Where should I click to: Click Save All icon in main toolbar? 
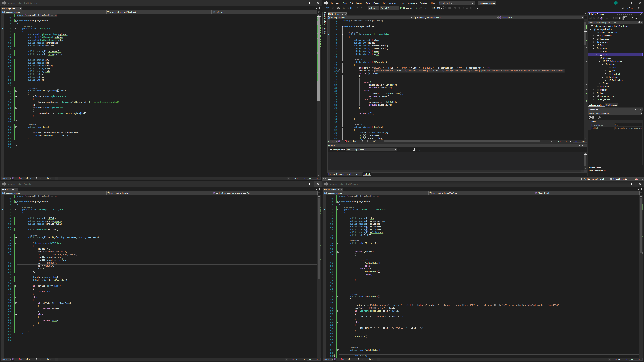[x=352, y=8]
